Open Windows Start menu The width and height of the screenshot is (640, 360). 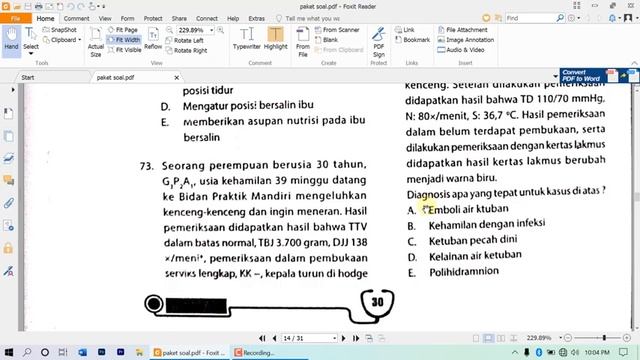[x=8, y=352]
